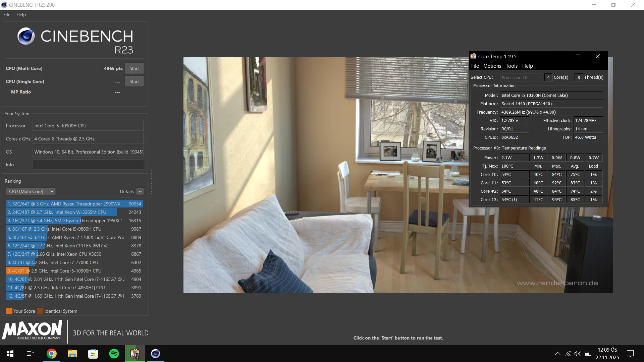Expand the ranking Details chevron
The image size is (644, 362).
pos(140,191)
